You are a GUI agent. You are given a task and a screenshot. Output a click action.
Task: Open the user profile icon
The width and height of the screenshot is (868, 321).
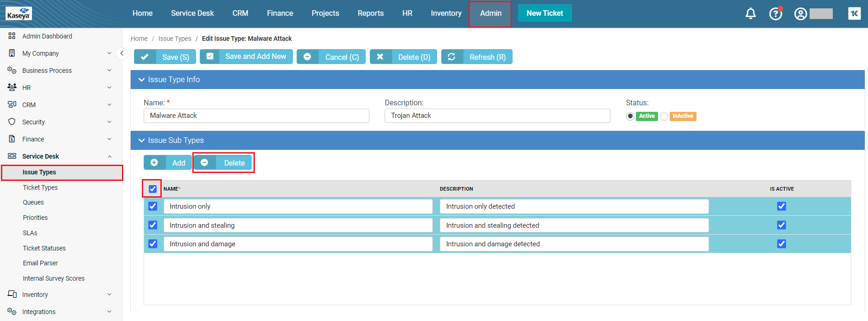coord(800,14)
